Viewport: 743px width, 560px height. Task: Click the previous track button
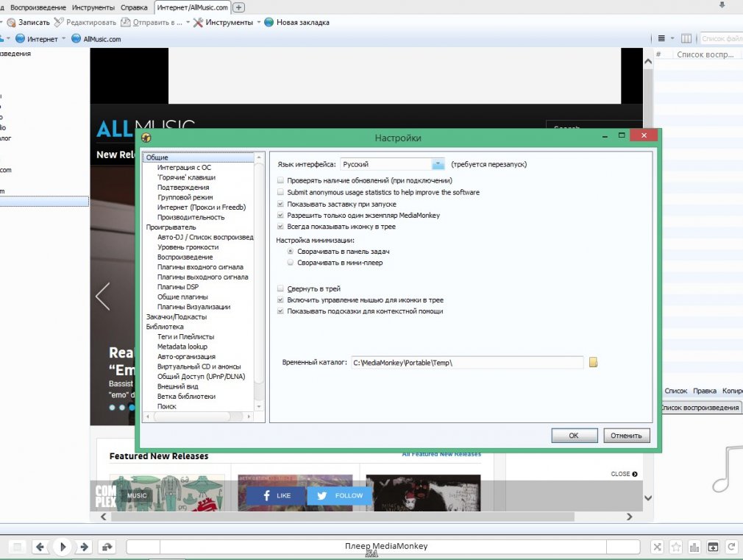click(40, 547)
